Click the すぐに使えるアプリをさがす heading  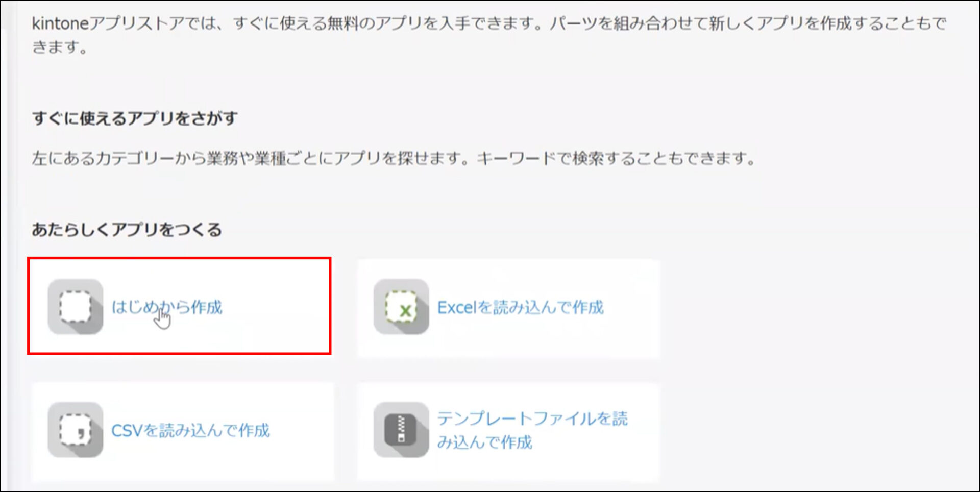135,118
